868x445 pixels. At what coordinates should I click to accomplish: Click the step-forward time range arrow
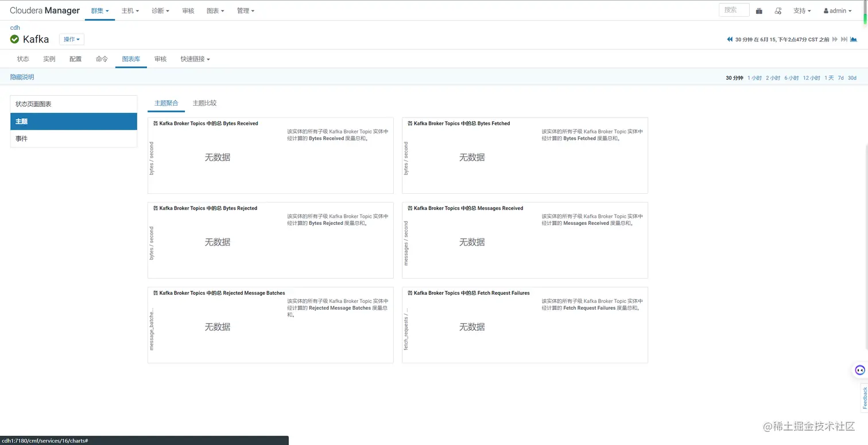pyautogui.click(x=835, y=39)
